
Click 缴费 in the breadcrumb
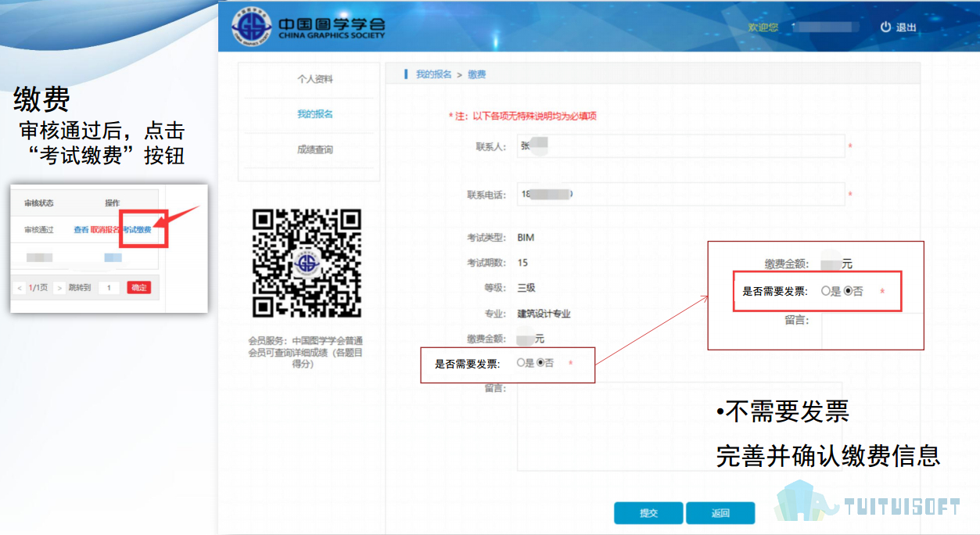click(477, 74)
